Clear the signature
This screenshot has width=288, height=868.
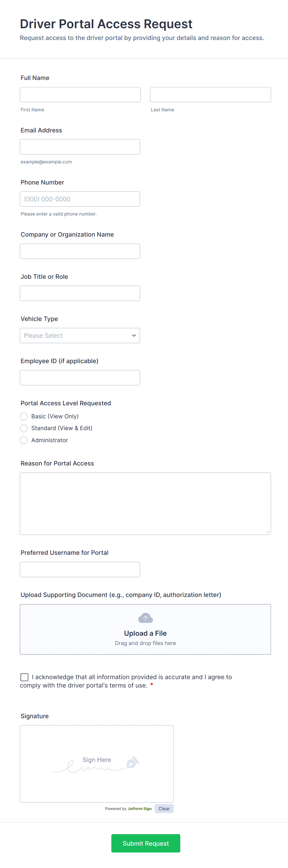click(164, 809)
